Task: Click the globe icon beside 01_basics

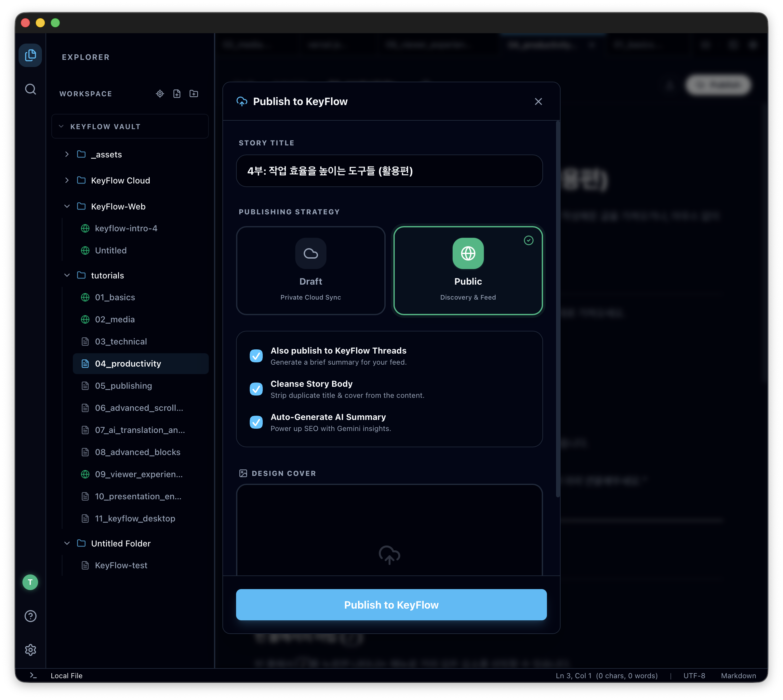Action: 85,297
